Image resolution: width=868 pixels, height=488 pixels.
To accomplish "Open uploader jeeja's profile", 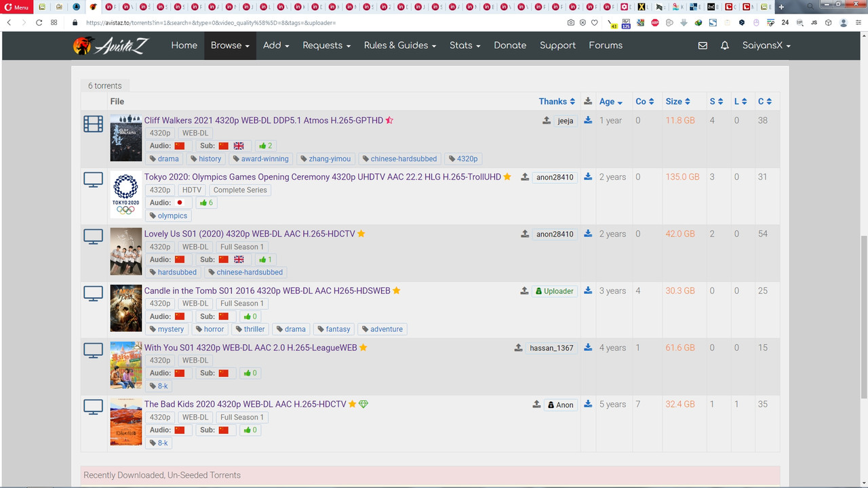I will pyautogui.click(x=566, y=121).
